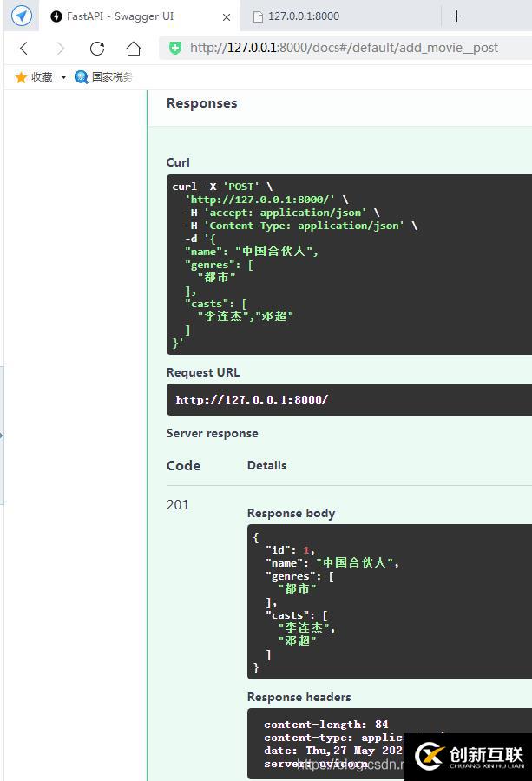This screenshot has width=532, height=781.
Task: Go back with the back arrow
Action: click(x=23, y=48)
